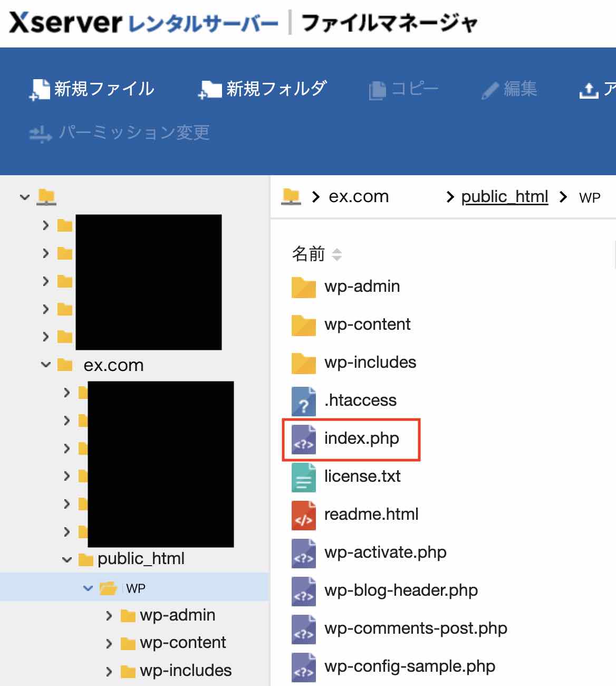The image size is (616, 686).
Task: Click the 新規フォルダ toolbar label
Action: (277, 89)
